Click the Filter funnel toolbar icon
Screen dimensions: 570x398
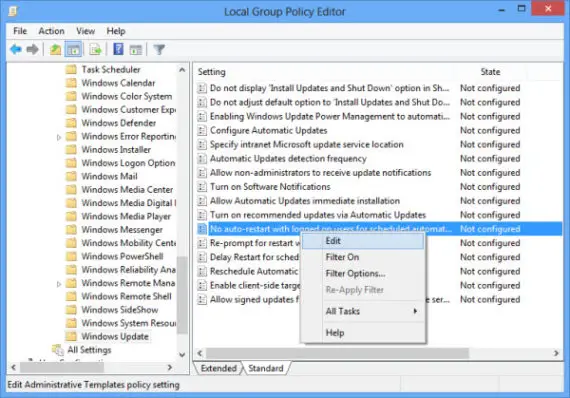coord(159,49)
